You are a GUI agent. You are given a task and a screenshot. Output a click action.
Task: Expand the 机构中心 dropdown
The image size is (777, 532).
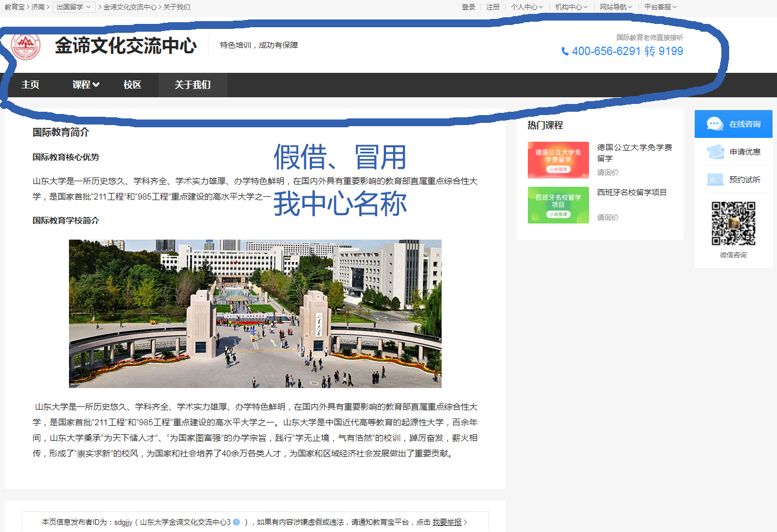pyautogui.click(x=571, y=7)
